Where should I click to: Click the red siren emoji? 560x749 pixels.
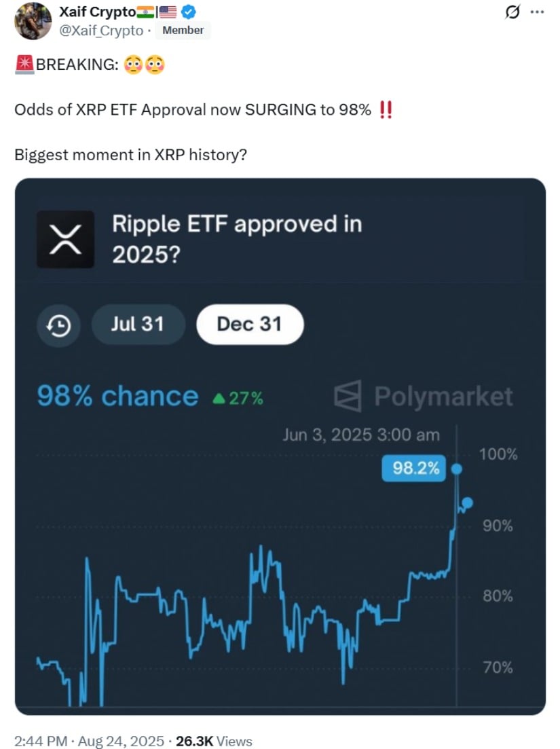24,65
